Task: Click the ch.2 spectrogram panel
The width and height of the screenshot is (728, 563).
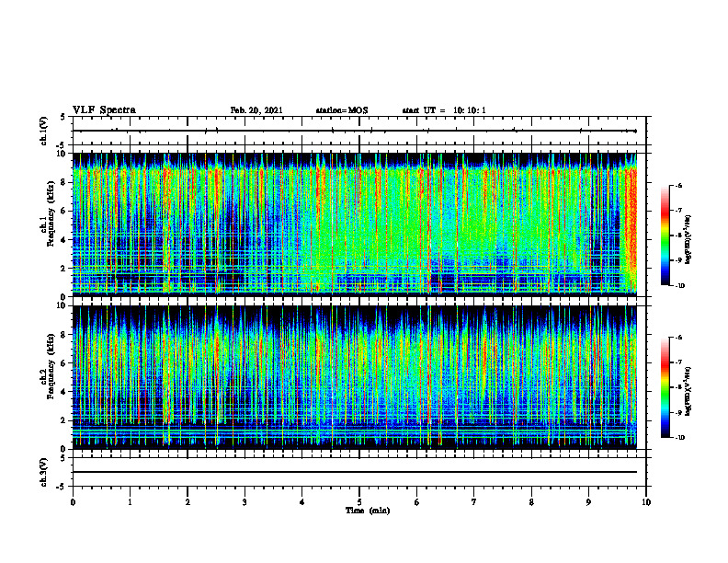Action: pyautogui.click(x=355, y=377)
